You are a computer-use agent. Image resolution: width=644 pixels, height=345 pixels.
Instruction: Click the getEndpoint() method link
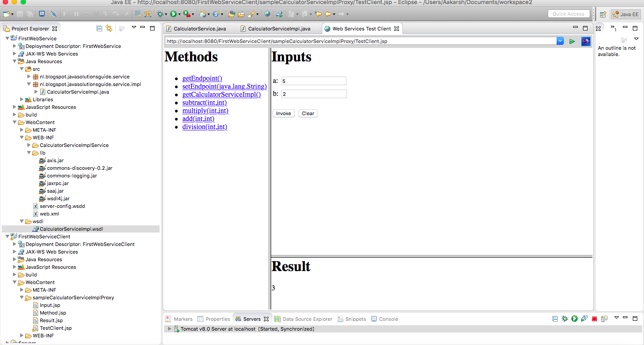[202, 78]
